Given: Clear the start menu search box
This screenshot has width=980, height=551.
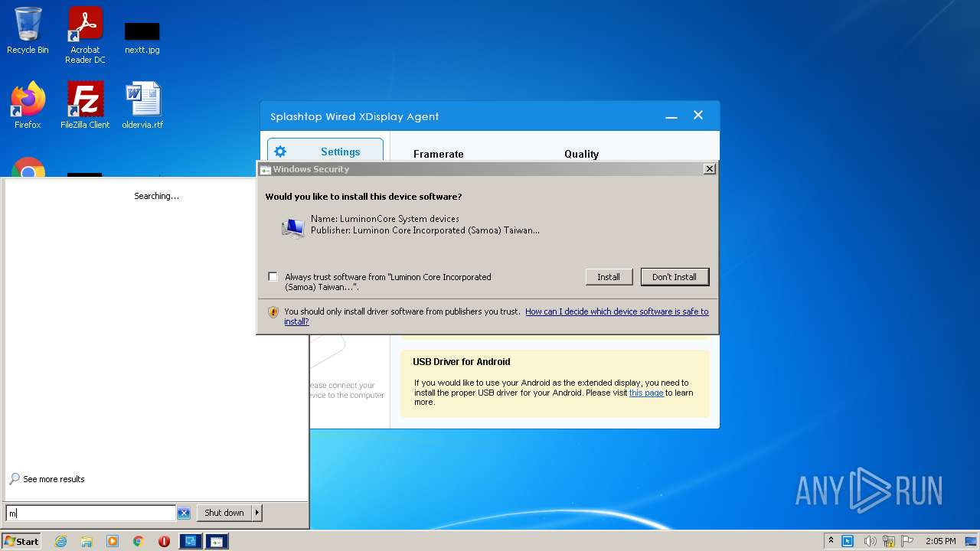Looking at the screenshot, I should [x=184, y=513].
